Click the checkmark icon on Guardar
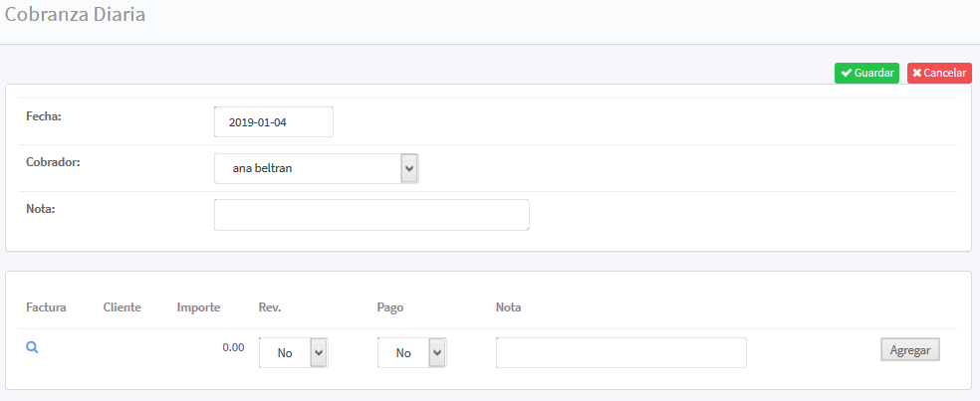The width and height of the screenshot is (980, 401). click(x=846, y=74)
